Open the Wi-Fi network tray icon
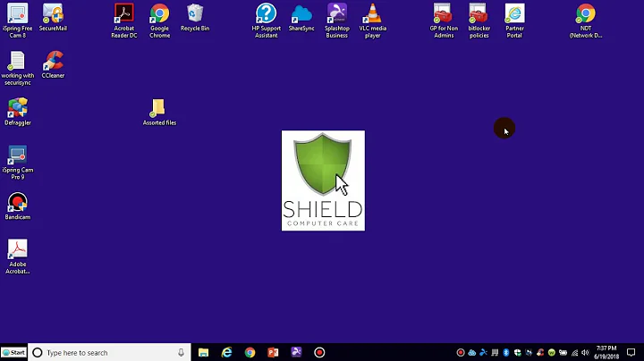The height and width of the screenshot is (361, 644). 574,352
